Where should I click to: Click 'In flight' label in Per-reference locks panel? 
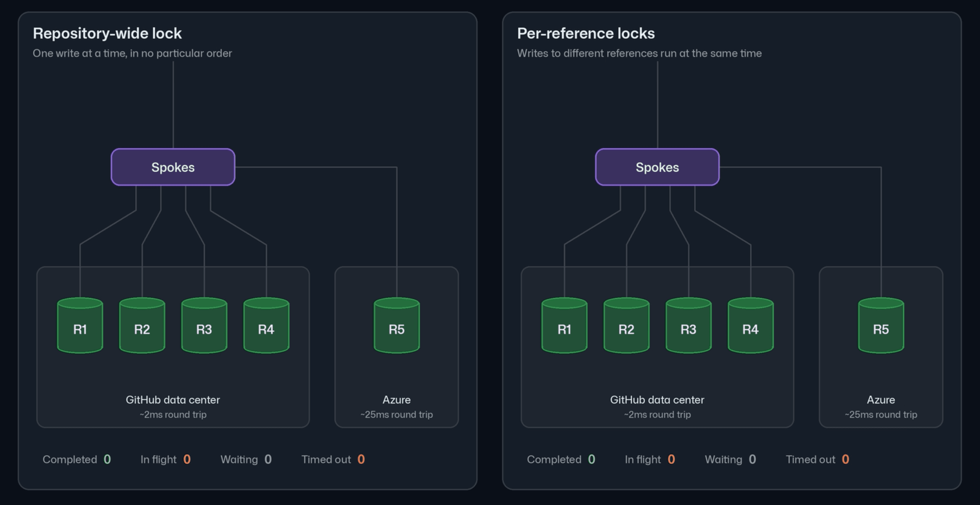[643, 459]
